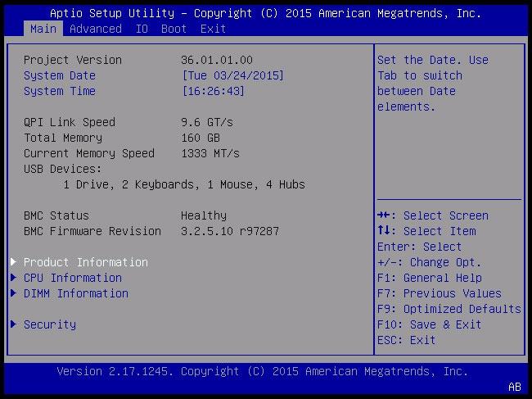532x399 pixels.
Task: Click the Version 2.17.1245 footer text
Action: (262, 371)
